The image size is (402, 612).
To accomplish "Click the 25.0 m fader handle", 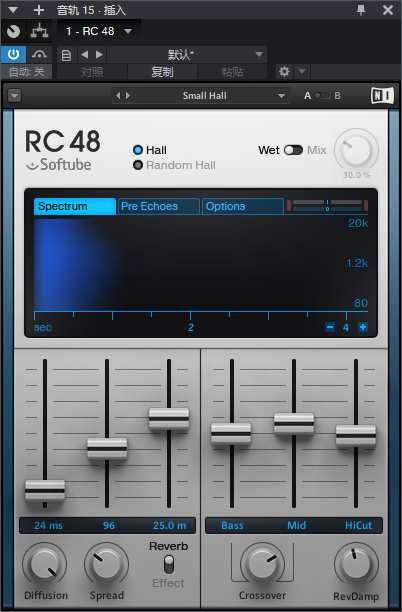I will (x=169, y=419).
